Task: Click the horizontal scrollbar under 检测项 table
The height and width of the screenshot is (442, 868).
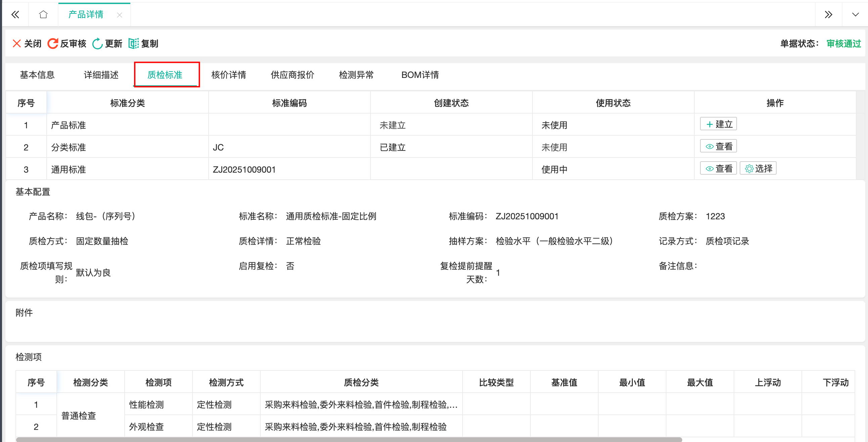Action: (x=349, y=439)
